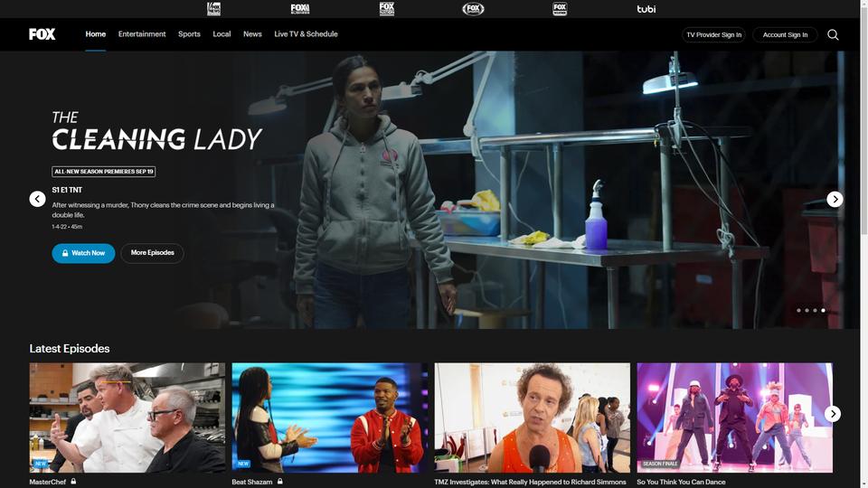Open the Fox Nation network logo
The height and width of the screenshot is (488, 868).
(386, 9)
